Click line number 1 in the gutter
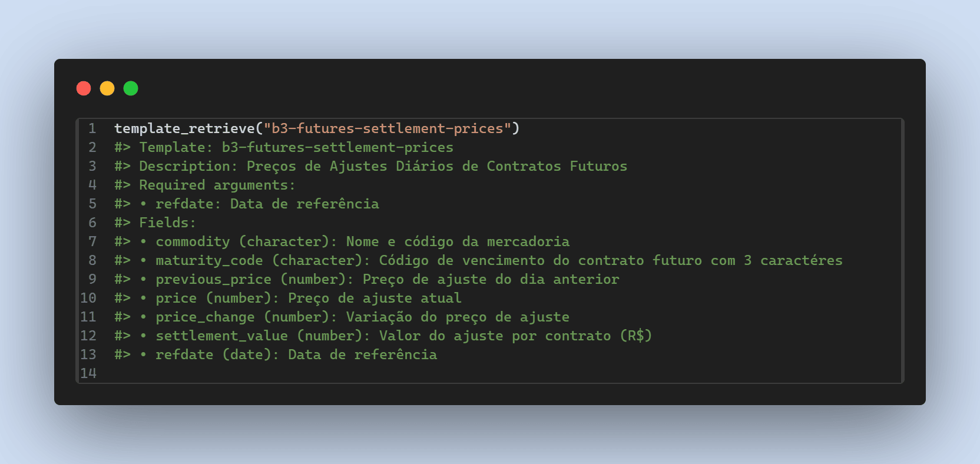 (92, 128)
